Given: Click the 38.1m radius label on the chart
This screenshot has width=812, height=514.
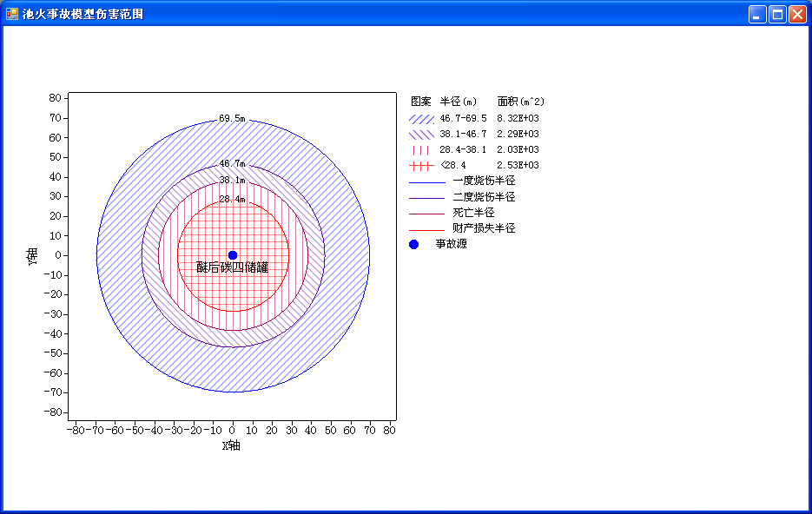Looking at the screenshot, I should [232, 180].
